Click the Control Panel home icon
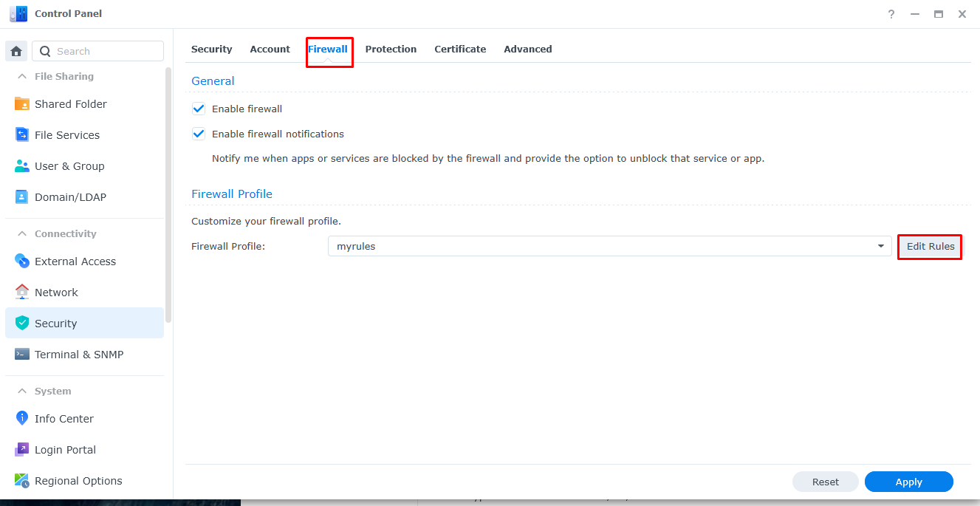The height and width of the screenshot is (506, 980). click(x=15, y=50)
